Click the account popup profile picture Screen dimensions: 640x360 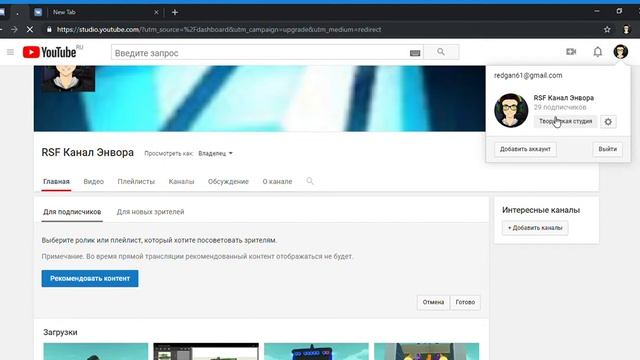click(511, 110)
